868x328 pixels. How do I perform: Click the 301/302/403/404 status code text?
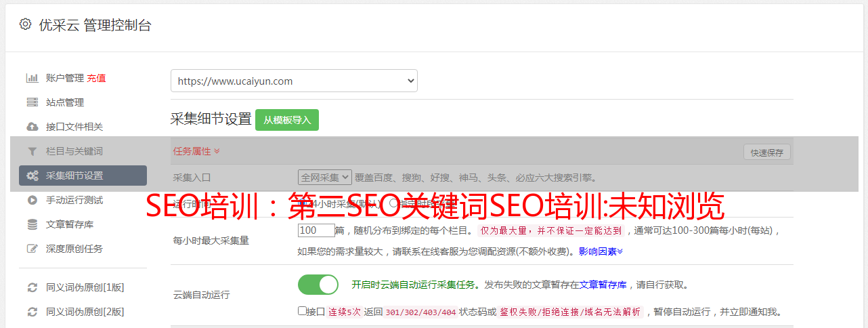(x=420, y=312)
